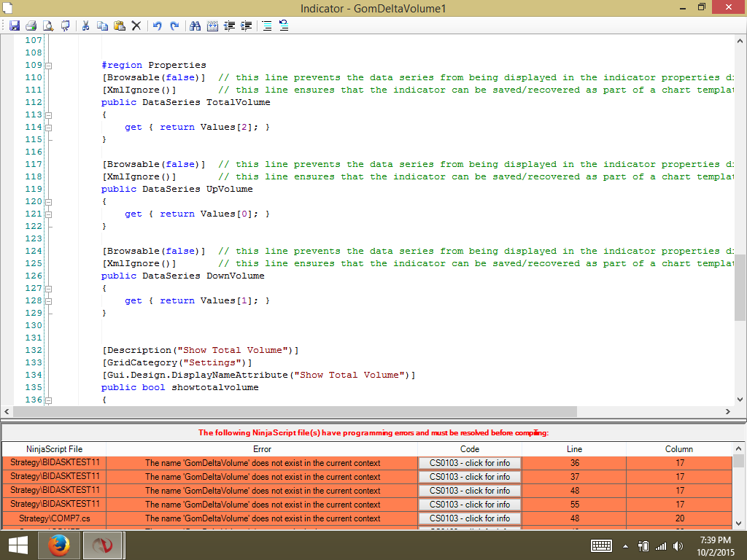Decrease indent of the selected lines
Screen dimensions: 747x560
(x=230, y=26)
